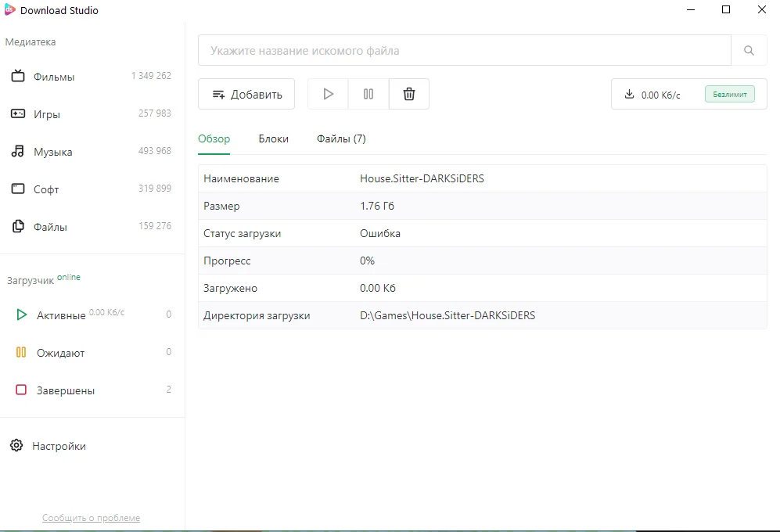Select the Обзор tab
This screenshot has height=532, width=780.
click(x=214, y=138)
